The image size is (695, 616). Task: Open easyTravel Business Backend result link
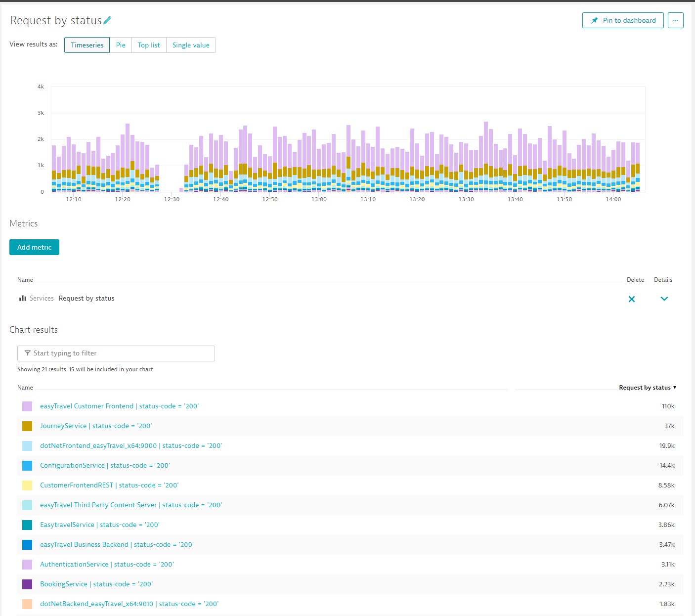pyautogui.click(x=117, y=544)
